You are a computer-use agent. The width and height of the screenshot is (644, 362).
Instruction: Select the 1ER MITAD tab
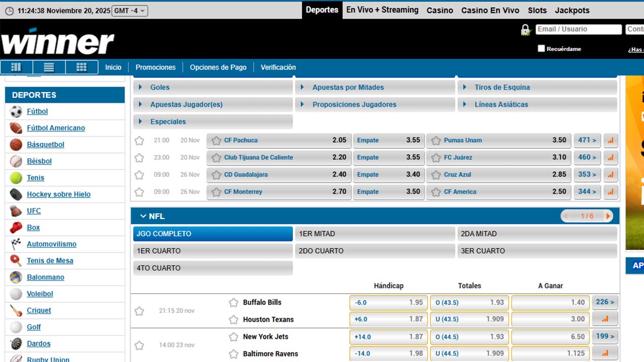click(375, 234)
